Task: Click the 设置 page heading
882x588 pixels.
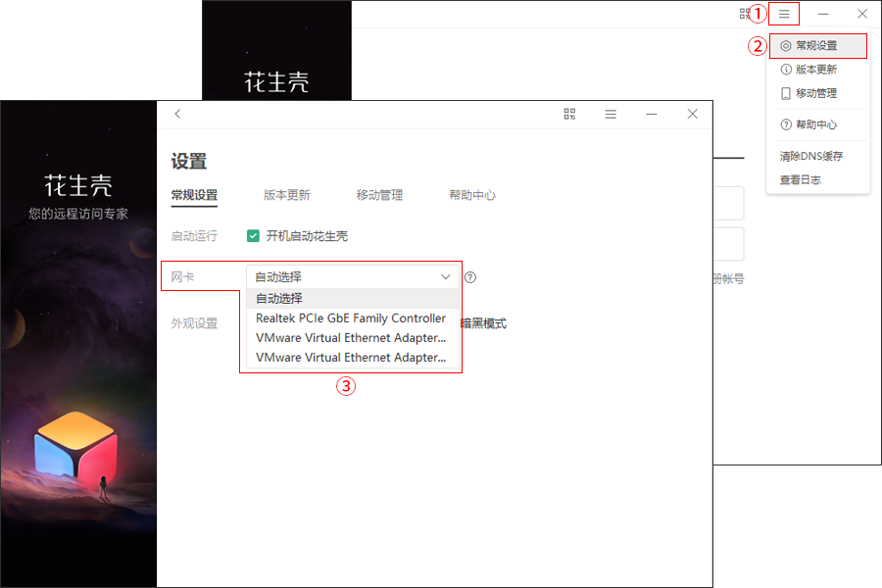Action: coord(189,162)
